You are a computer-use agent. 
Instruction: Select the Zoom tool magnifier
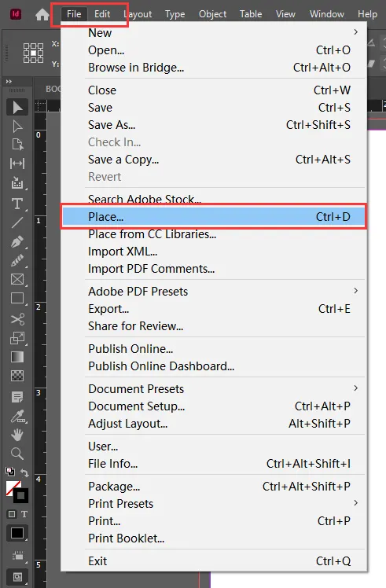coord(17,454)
